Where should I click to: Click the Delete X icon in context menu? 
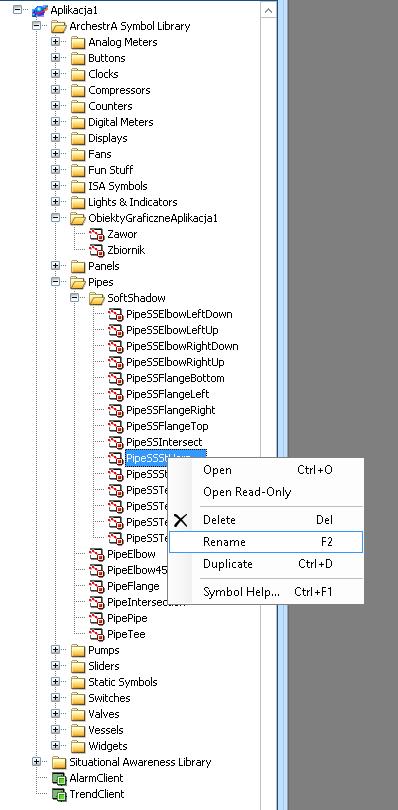[x=180, y=520]
